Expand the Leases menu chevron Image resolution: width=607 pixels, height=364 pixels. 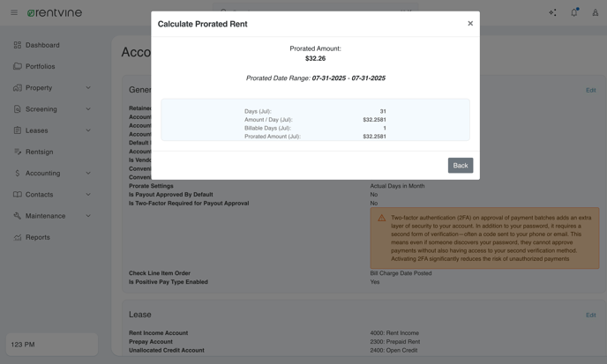(x=88, y=130)
